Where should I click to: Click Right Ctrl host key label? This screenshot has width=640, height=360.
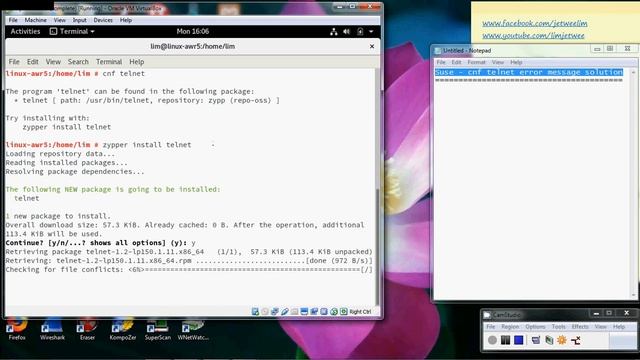[360, 312]
